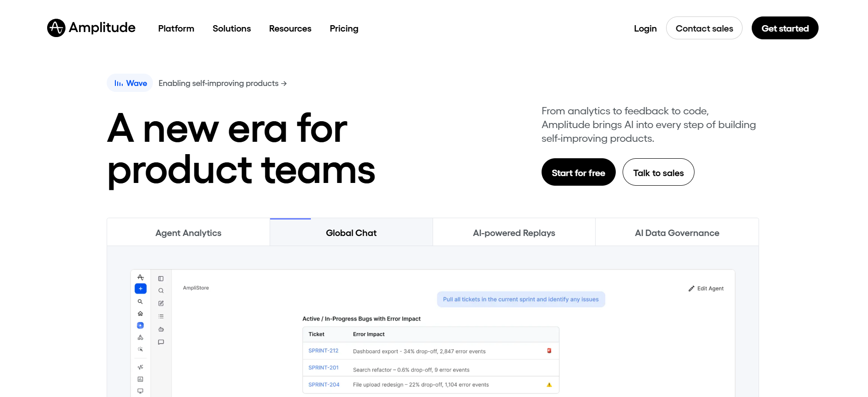Click the blue plus create icon
Image resolution: width=868 pixels, height=397 pixels.
coord(141,289)
